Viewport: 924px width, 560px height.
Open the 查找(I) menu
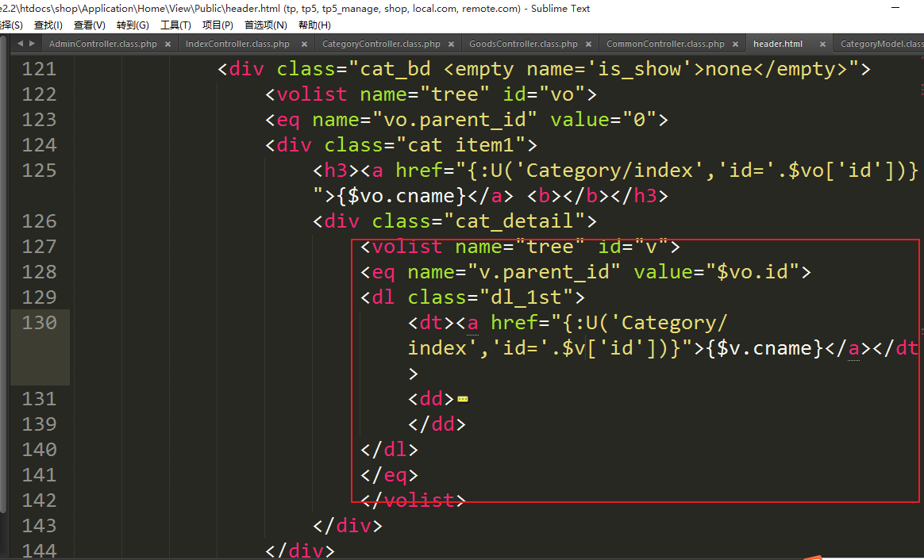pos(48,25)
